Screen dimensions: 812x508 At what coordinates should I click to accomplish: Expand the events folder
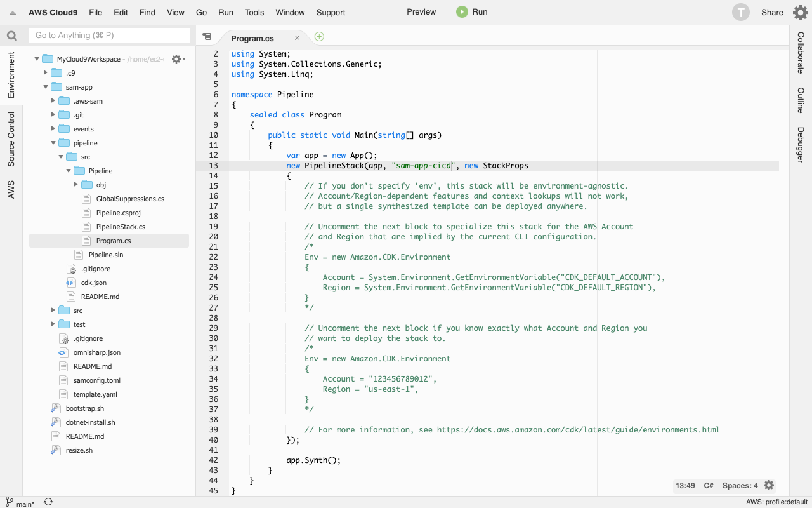(x=53, y=129)
